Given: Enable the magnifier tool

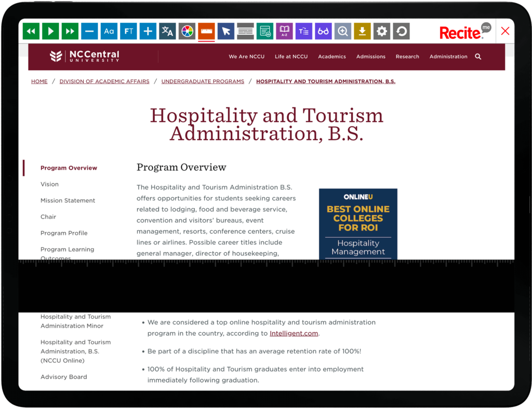Looking at the screenshot, I should (343, 31).
